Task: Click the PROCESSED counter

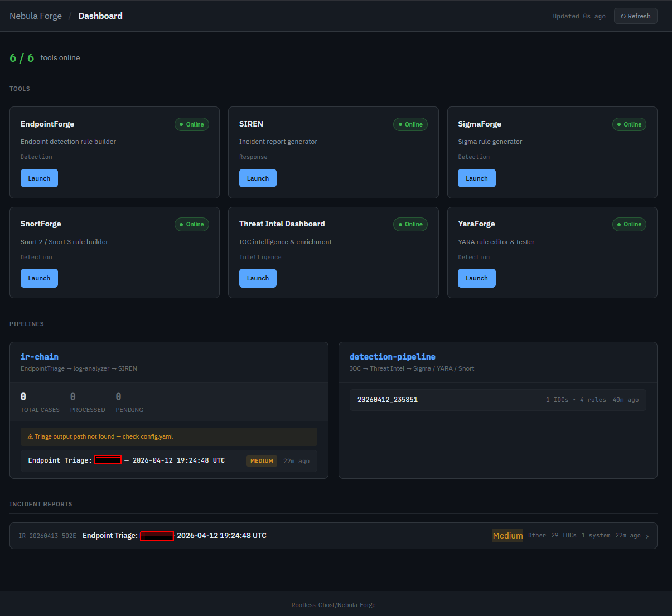Action: click(x=88, y=402)
